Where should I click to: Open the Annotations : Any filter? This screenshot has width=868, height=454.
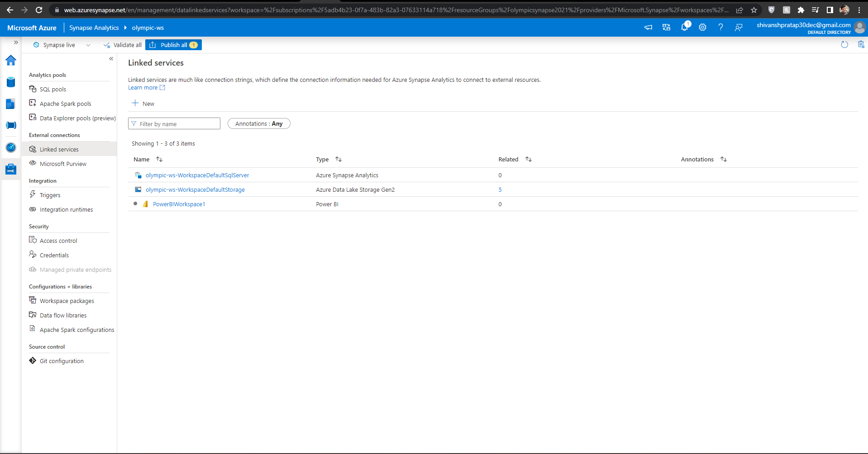259,123
